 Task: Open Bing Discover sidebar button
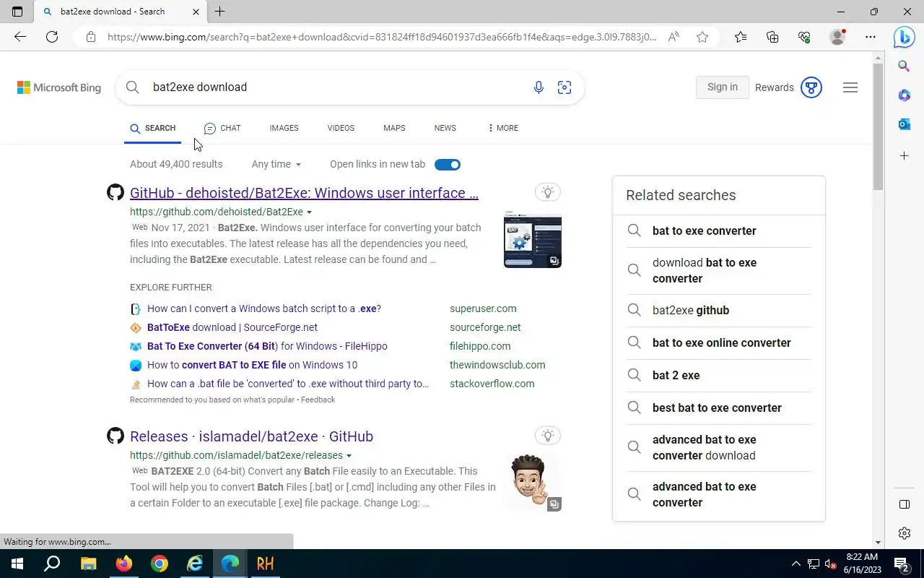[904, 37]
